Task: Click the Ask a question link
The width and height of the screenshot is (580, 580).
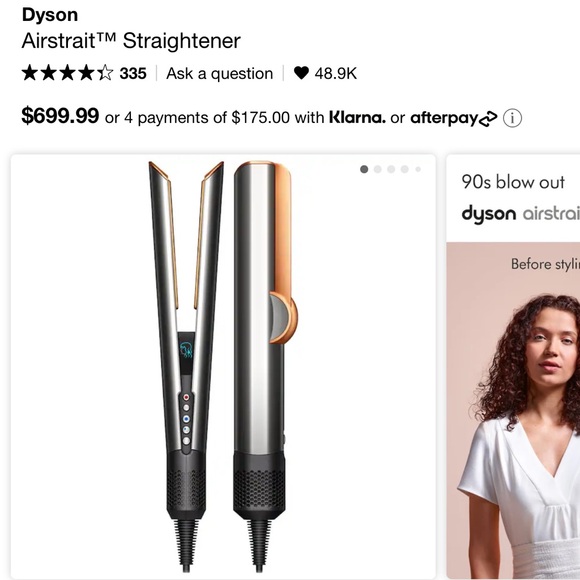Action: (220, 73)
